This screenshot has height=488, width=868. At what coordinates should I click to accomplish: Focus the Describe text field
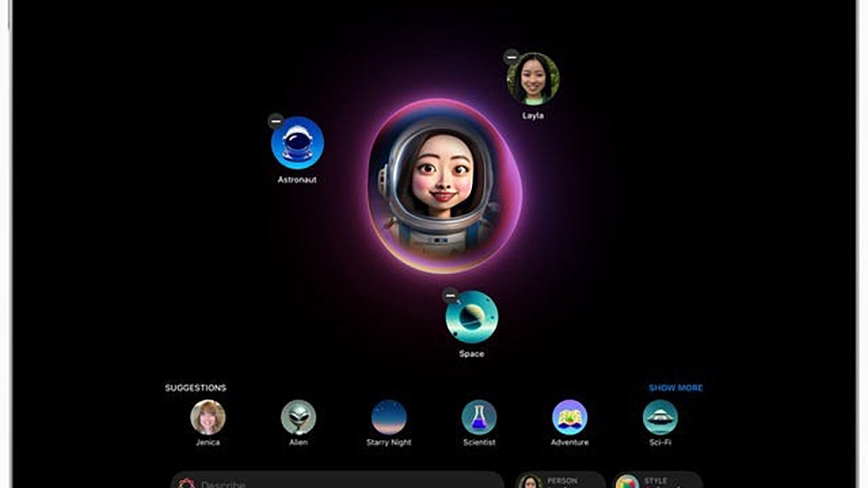(337, 480)
